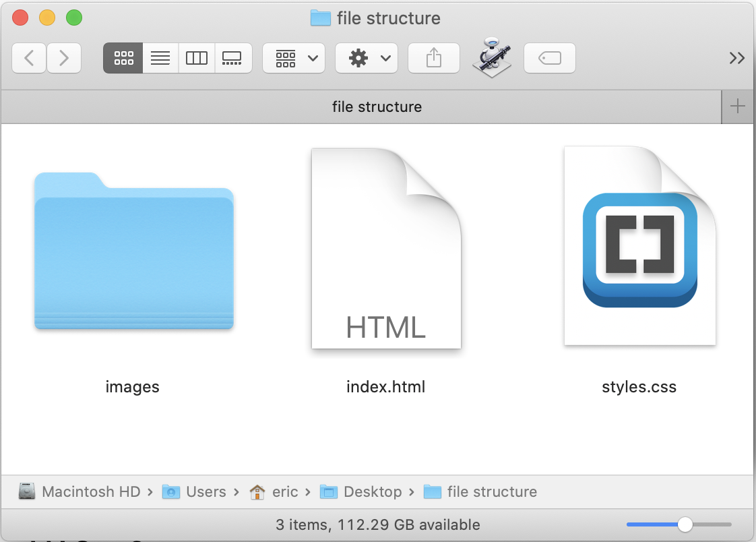The image size is (756, 542).
Task: Click the 'styles.css' file name label
Action: 639,387
